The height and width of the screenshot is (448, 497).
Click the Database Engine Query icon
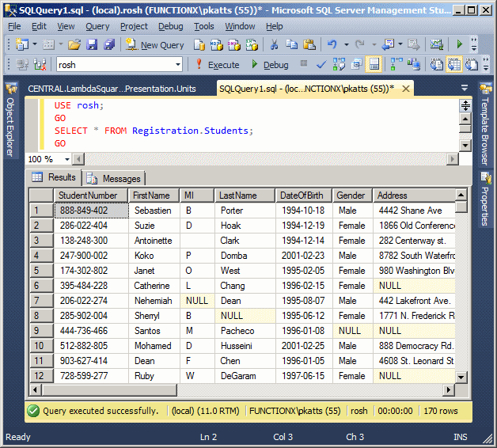[199, 44]
